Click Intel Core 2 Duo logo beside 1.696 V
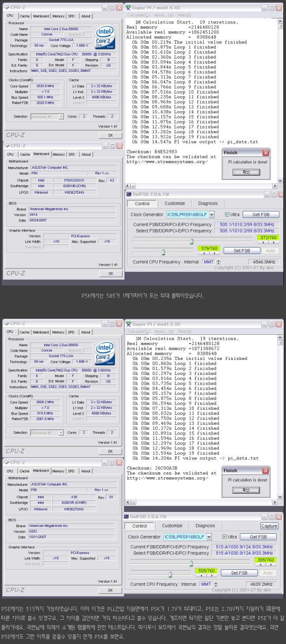The width and height of the screenshot is (286, 644). (x=105, y=353)
